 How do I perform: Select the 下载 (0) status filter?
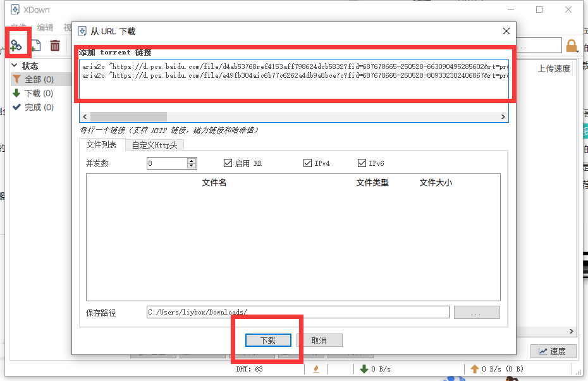(x=38, y=93)
